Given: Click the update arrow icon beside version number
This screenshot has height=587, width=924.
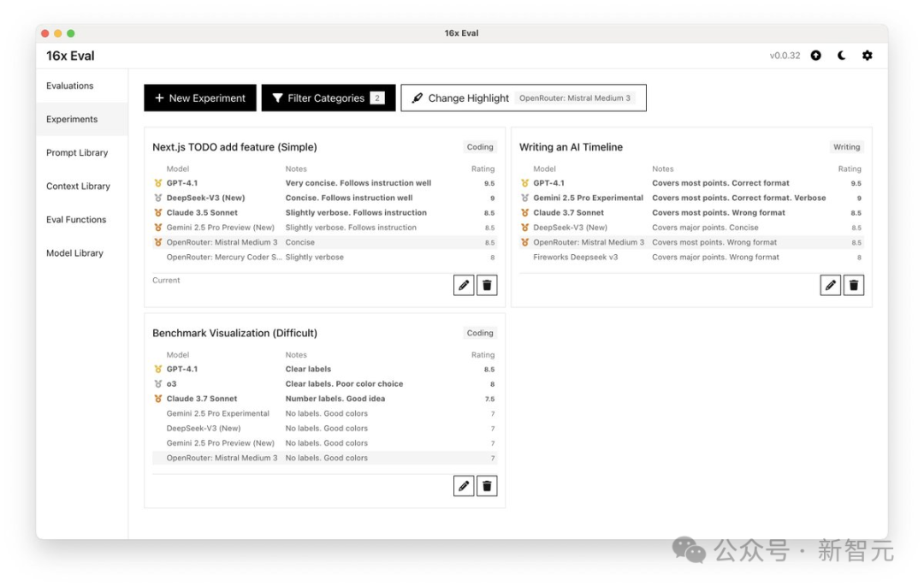Looking at the screenshot, I should pyautogui.click(x=815, y=56).
